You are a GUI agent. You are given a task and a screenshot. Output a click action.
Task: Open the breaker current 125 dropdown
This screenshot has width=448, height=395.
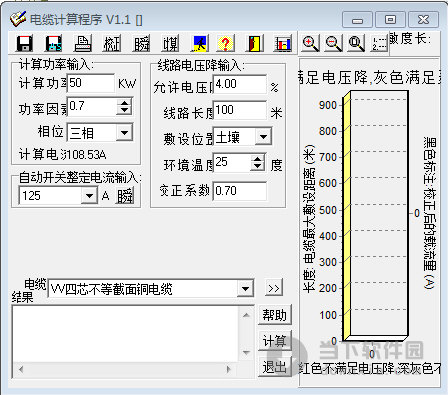click(x=89, y=195)
